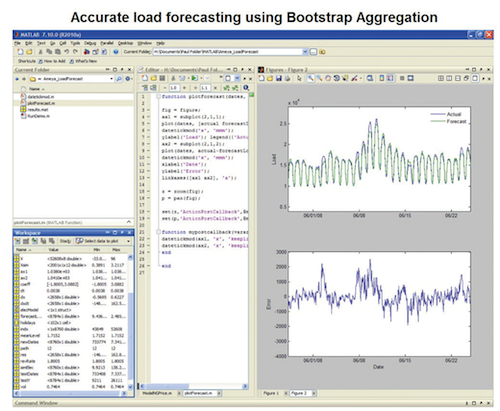Open the Window menu
The height and width of the screenshot is (411, 500).
[145, 43]
